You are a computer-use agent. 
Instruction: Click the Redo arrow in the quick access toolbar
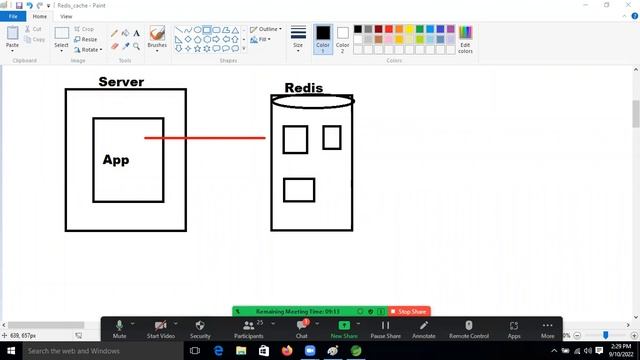(40, 5)
